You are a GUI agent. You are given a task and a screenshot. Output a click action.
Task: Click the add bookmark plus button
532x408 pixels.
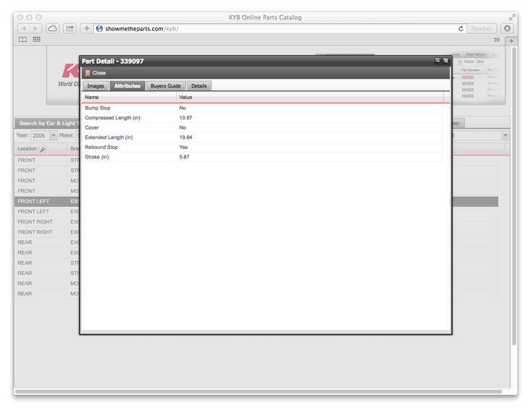point(87,29)
